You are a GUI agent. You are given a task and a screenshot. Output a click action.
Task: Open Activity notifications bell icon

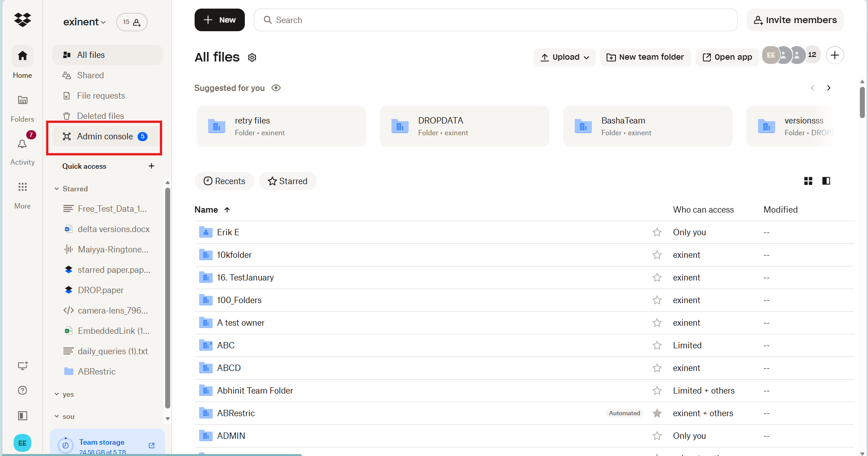(x=22, y=144)
